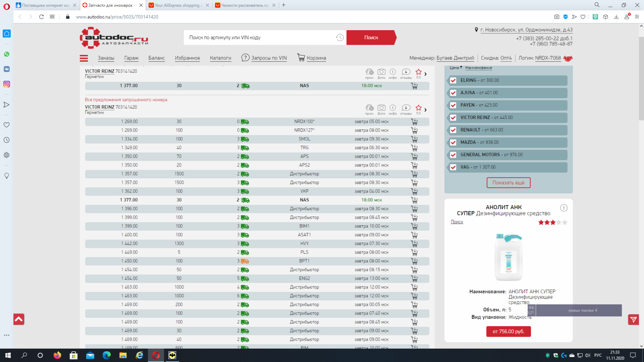Image resolution: width=644 pixels, height=362 pixels.
Task: Open отзывы icon of second VICTOR REINZ entry
Action: click(x=406, y=109)
